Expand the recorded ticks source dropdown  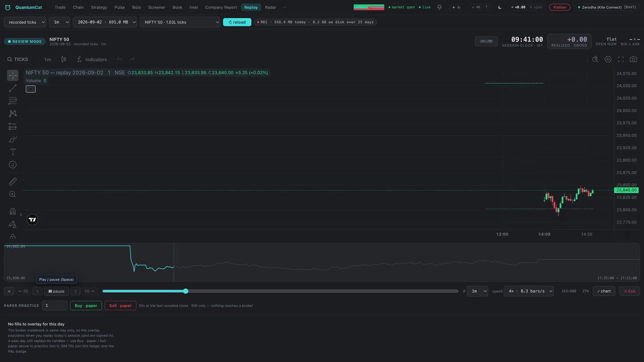click(25, 22)
